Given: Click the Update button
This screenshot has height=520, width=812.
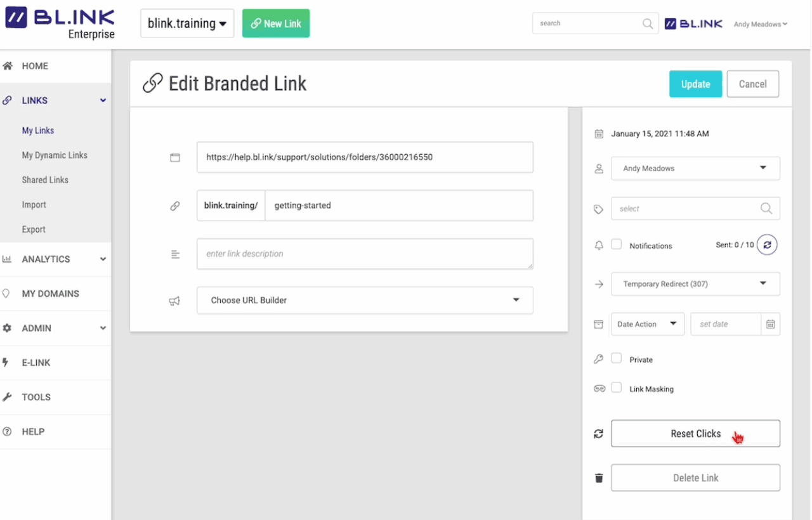Looking at the screenshot, I should pyautogui.click(x=695, y=84).
